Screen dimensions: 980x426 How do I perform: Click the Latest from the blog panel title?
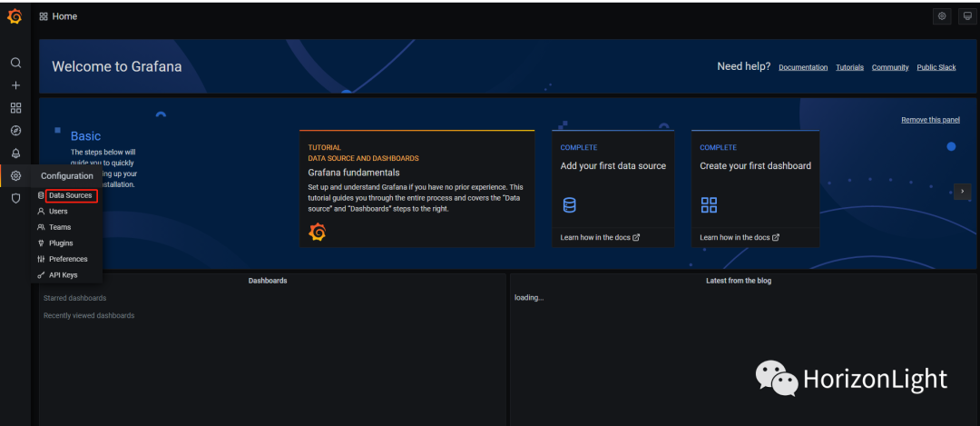(x=738, y=281)
